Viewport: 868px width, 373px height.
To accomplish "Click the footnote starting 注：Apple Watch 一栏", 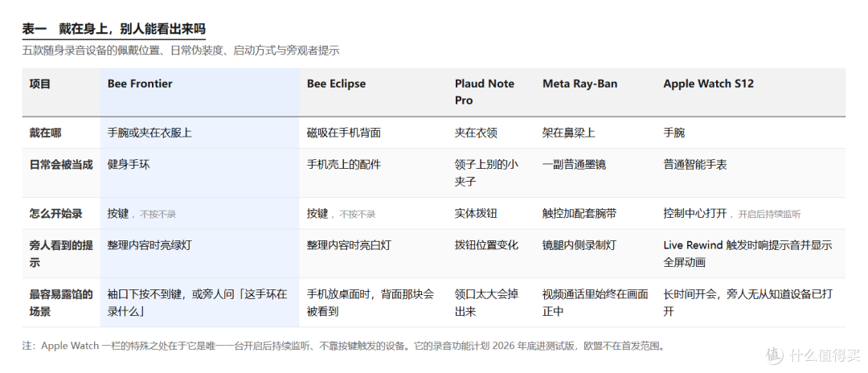I will coord(343,346).
